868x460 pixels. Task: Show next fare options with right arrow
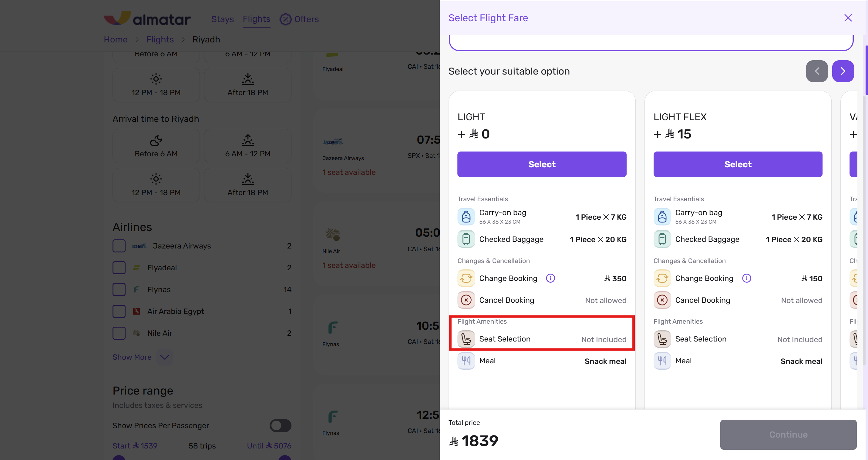coord(843,71)
